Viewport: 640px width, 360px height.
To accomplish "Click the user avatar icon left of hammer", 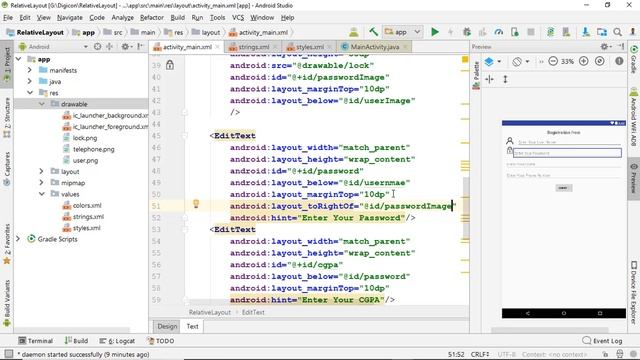I will click(x=353, y=32).
